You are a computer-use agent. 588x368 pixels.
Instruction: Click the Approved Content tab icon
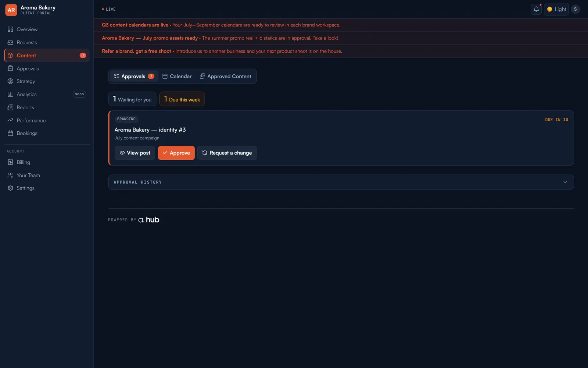(x=202, y=76)
